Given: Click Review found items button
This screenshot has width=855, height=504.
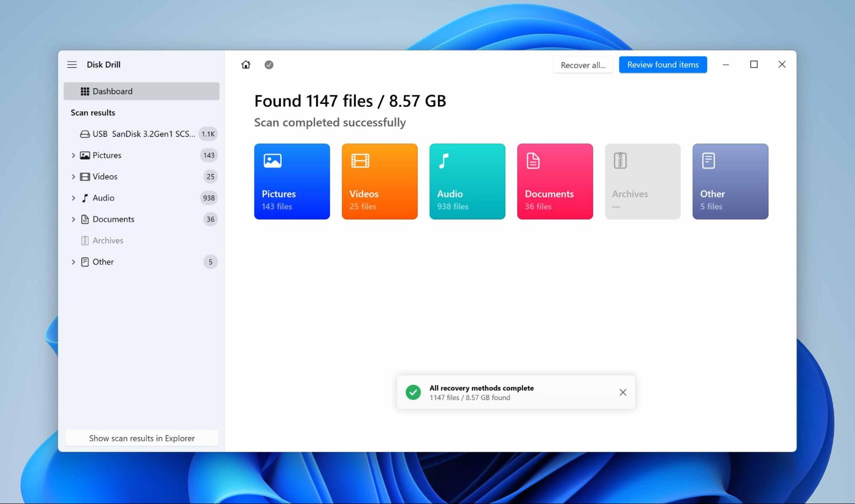Looking at the screenshot, I should click(x=663, y=65).
